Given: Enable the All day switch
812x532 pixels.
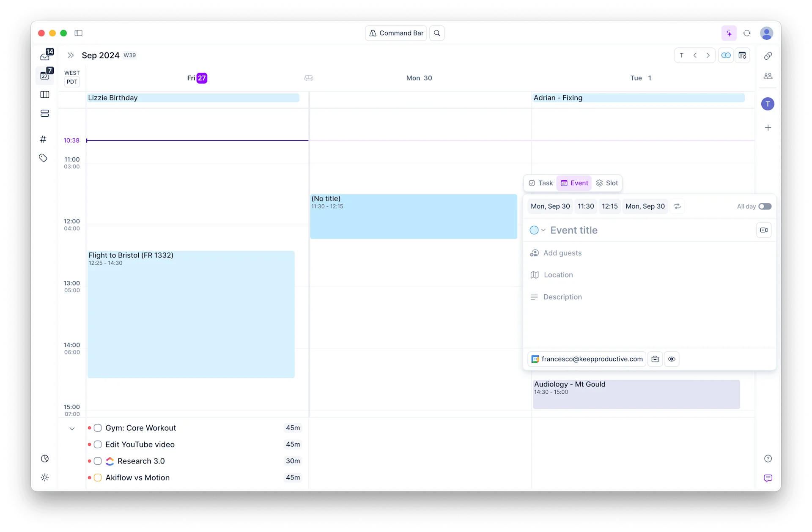Looking at the screenshot, I should pyautogui.click(x=766, y=206).
